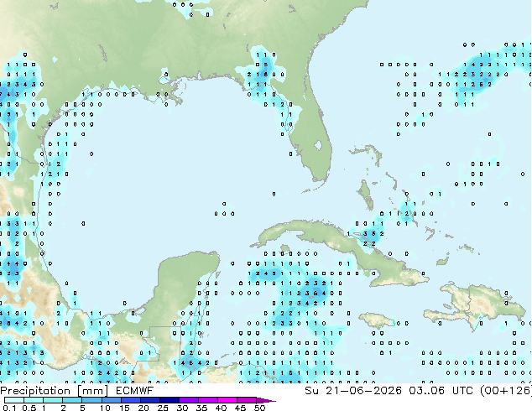
Task: Click the 25–30 mm navy legend swatch
Action: (169, 400)
